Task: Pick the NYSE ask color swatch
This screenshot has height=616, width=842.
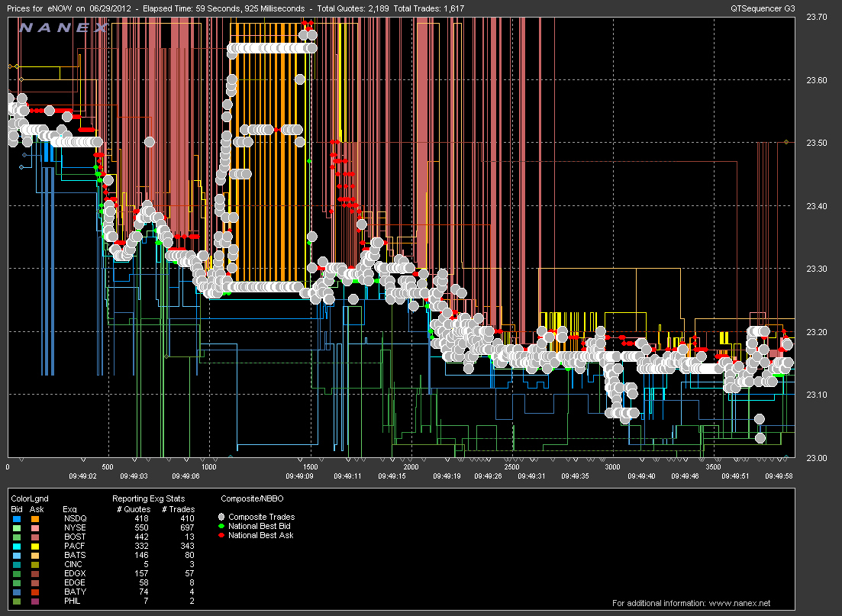Action: click(35, 528)
